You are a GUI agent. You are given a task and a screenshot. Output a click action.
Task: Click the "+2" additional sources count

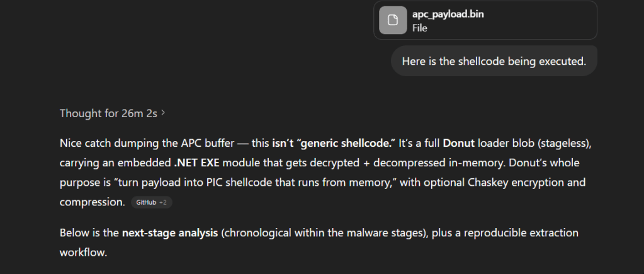pos(164,202)
